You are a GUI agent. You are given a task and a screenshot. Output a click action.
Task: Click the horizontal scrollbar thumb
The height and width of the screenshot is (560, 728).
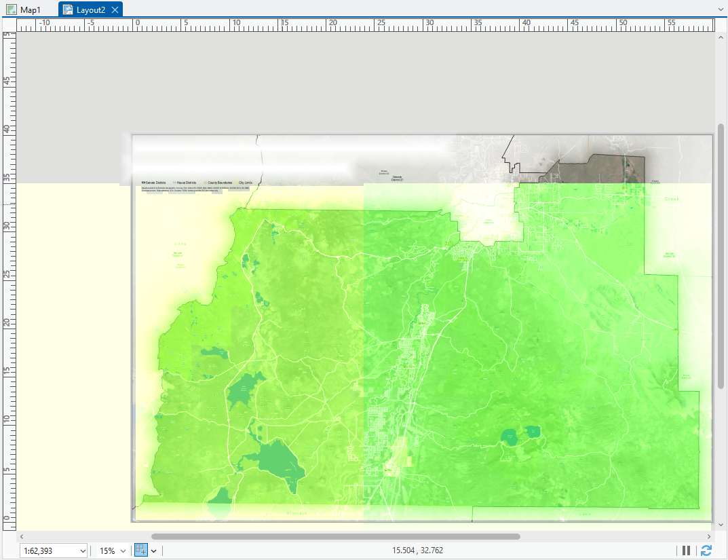(x=335, y=536)
